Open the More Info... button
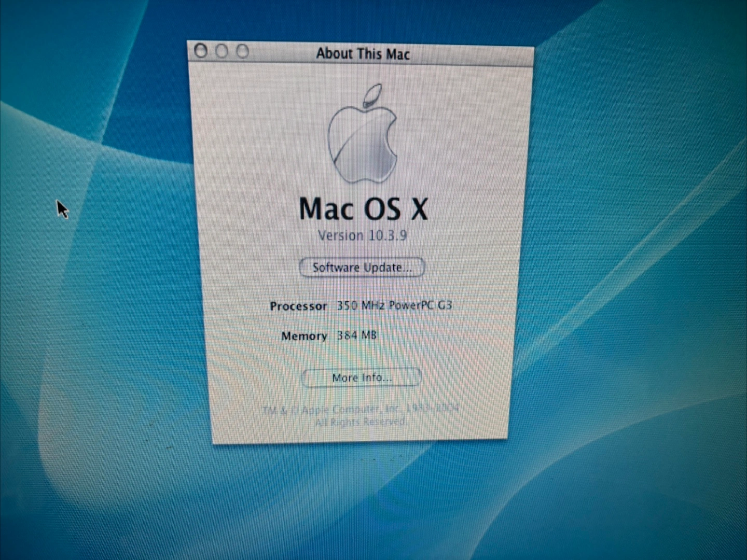 coord(362,377)
